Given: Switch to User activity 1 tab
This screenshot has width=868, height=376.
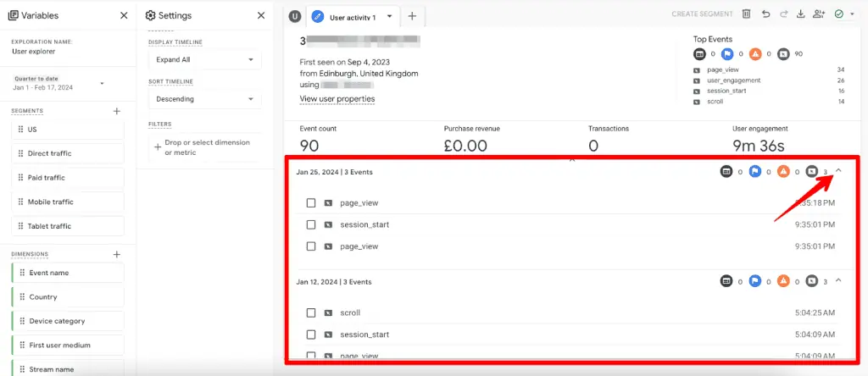Looking at the screenshot, I should coord(352,17).
